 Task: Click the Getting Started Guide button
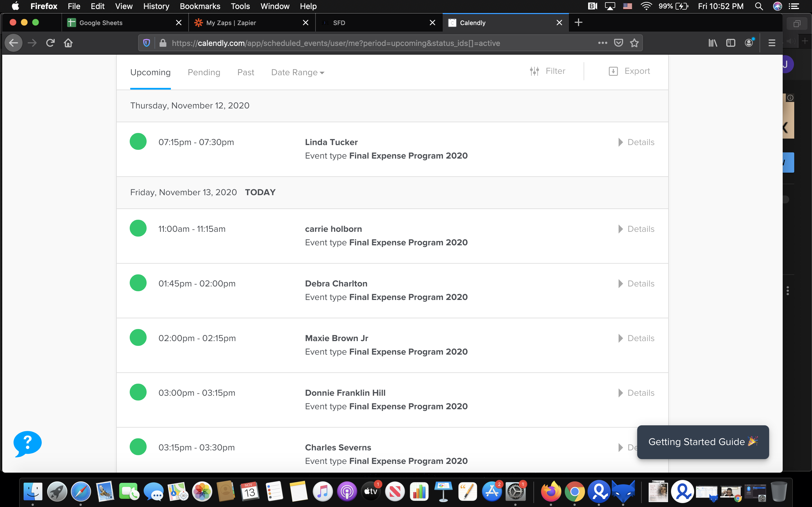703,442
